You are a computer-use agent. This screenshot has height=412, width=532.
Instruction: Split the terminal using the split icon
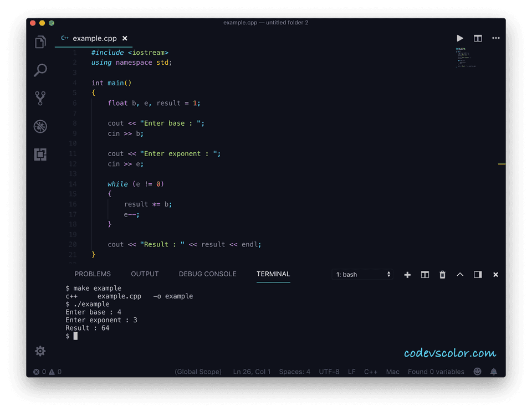(424, 274)
